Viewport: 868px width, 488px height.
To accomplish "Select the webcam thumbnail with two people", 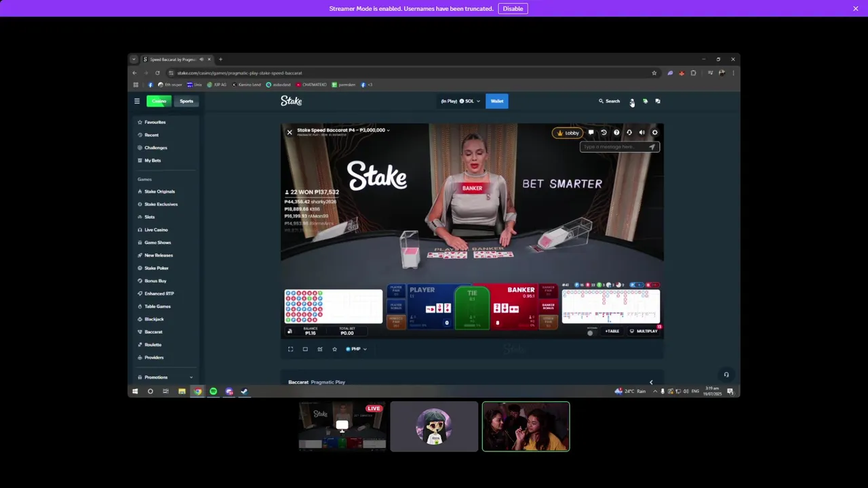I will coord(526,426).
